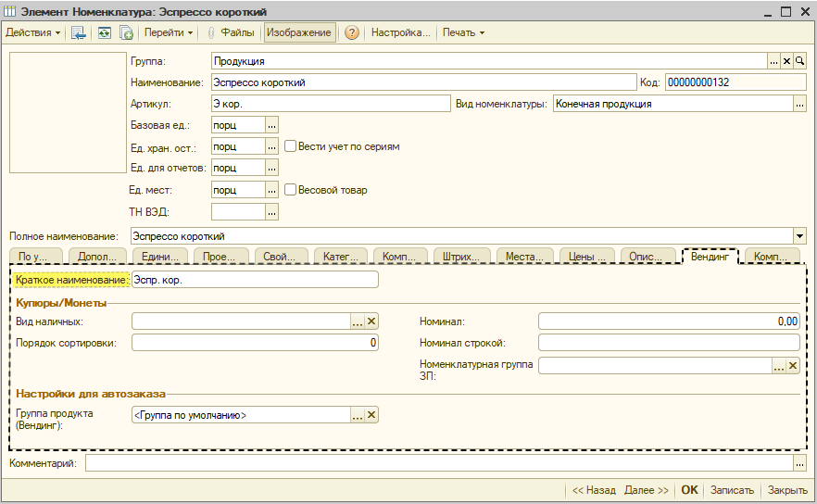Open the Печать dropdown menu
The height and width of the screenshot is (504, 817).
tap(463, 32)
